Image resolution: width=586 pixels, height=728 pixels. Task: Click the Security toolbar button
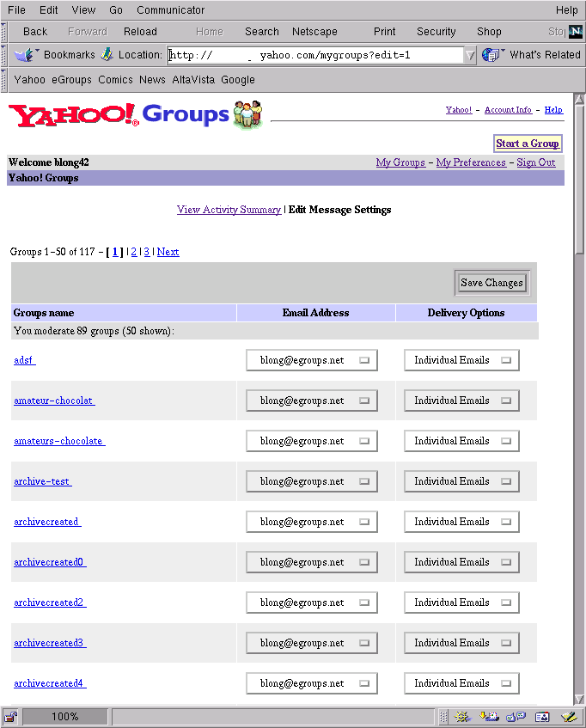point(436,32)
